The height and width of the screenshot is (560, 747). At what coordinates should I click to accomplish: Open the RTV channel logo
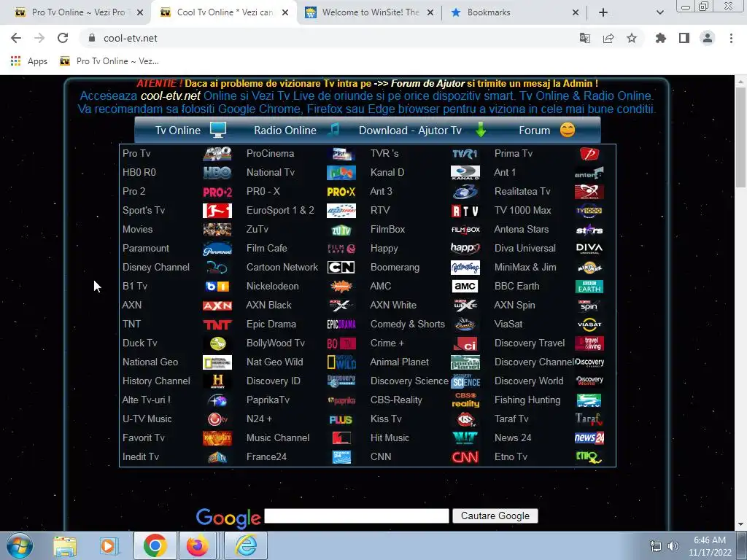coord(465,211)
